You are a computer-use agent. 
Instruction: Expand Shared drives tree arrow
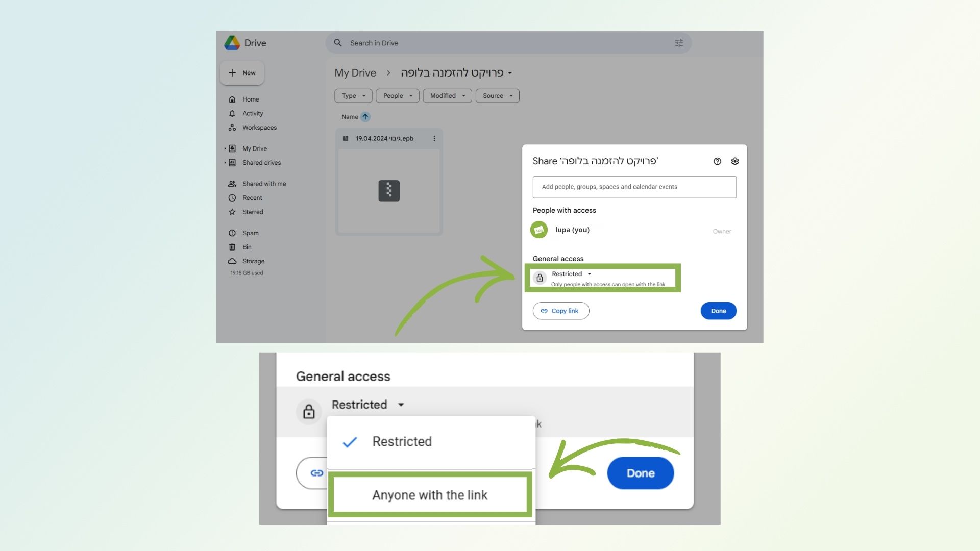[225, 163]
